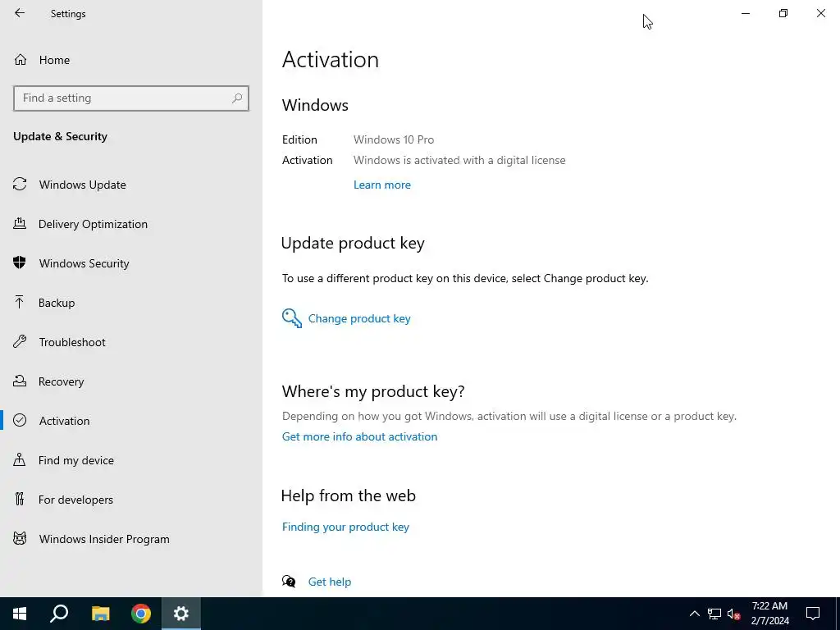
Task: Launch Google Chrome from the taskbar
Action: (x=141, y=614)
